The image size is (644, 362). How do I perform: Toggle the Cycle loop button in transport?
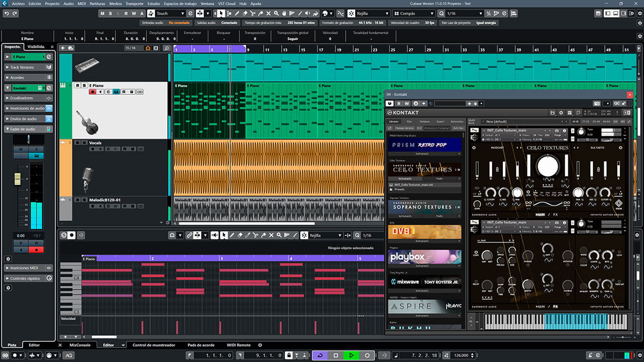pos(320,355)
